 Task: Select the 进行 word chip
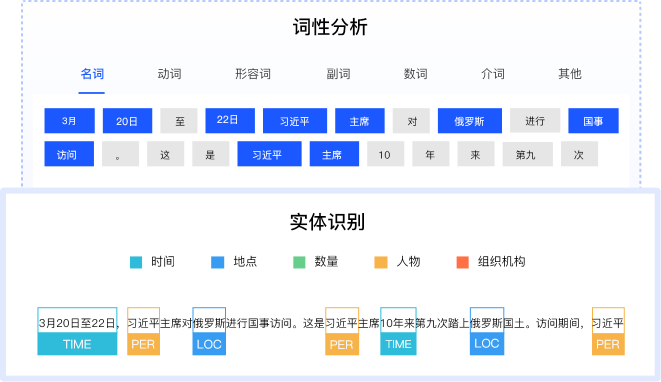(x=535, y=121)
